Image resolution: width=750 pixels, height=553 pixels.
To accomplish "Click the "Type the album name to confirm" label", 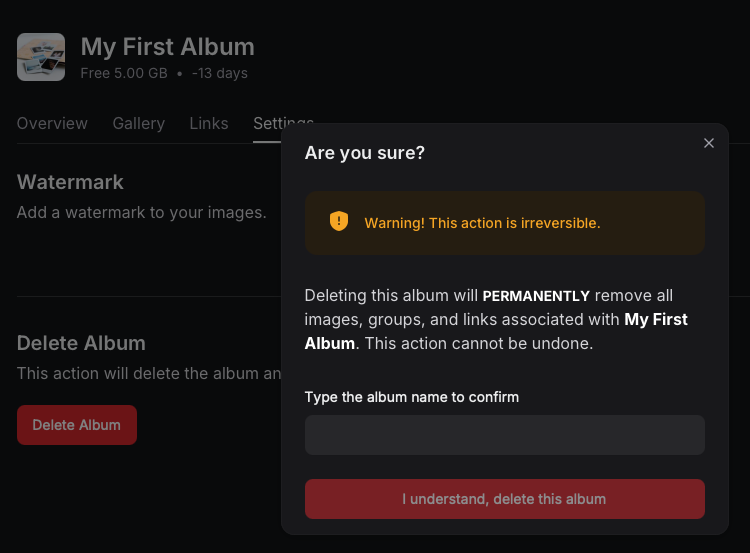I will (411, 397).
